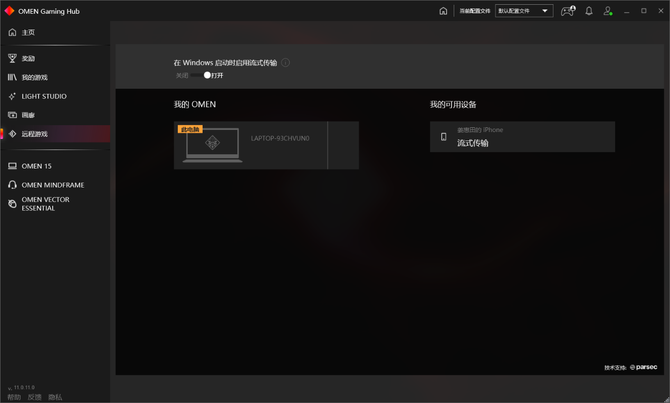
Task: Click the version text v. 11.0.11.0
Action: click(21, 388)
